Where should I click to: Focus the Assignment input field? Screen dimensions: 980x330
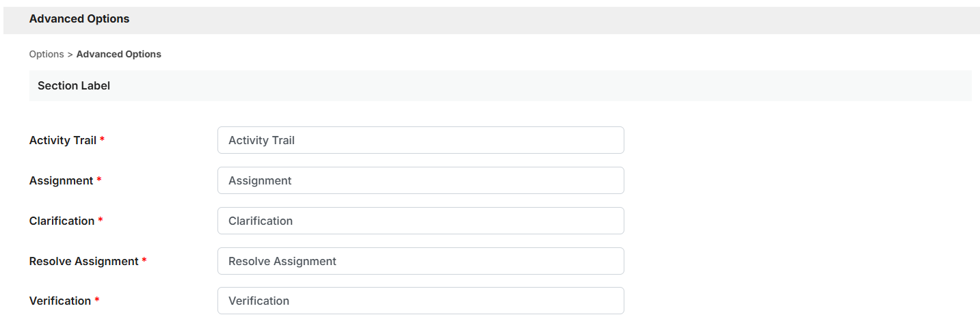click(x=421, y=180)
